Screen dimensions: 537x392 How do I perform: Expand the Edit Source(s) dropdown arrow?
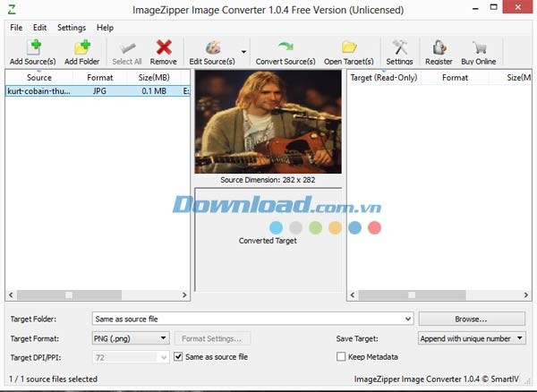click(x=243, y=52)
